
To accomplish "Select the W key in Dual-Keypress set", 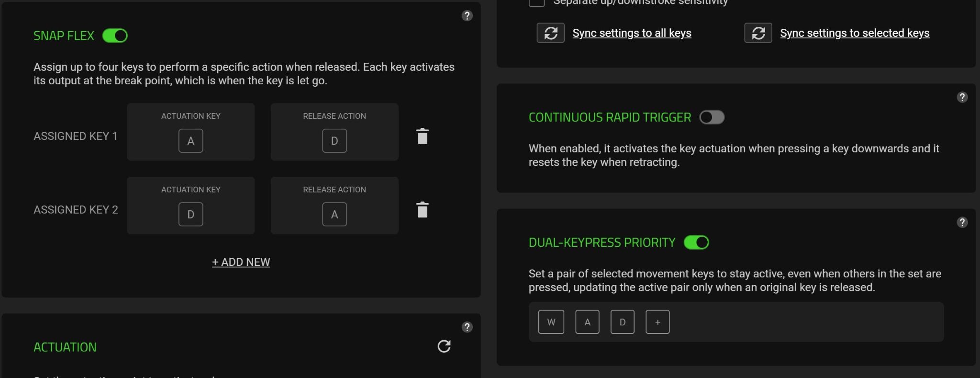I will pos(551,322).
